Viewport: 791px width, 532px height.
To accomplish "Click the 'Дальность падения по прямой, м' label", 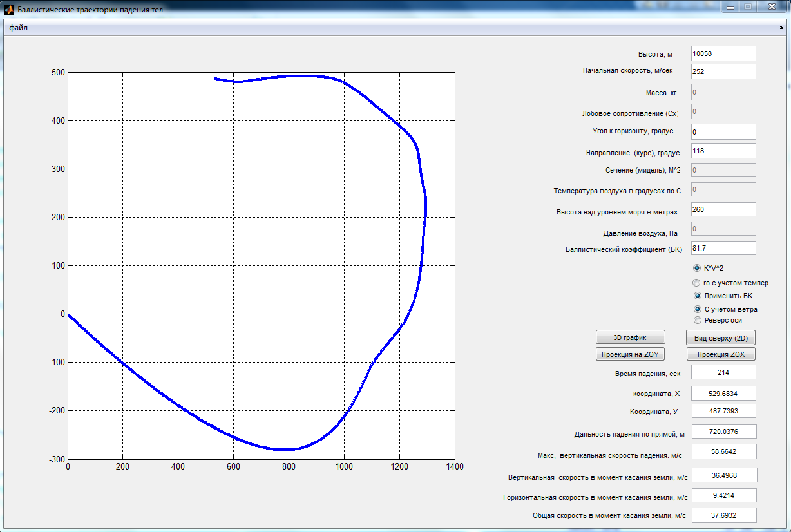I will tap(629, 434).
